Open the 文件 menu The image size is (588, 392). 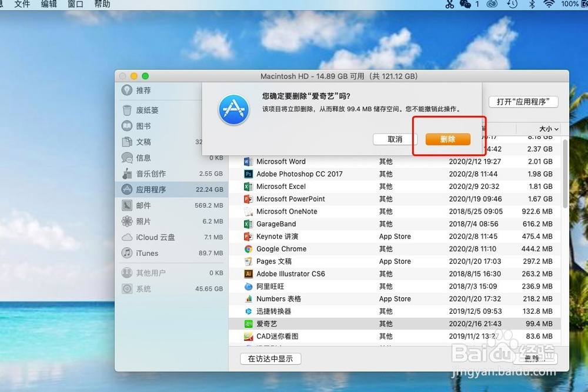22,5
